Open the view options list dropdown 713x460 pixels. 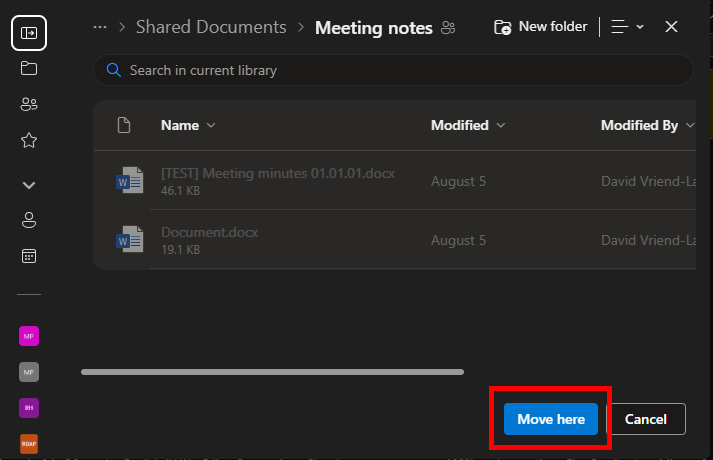coord(627,27)
